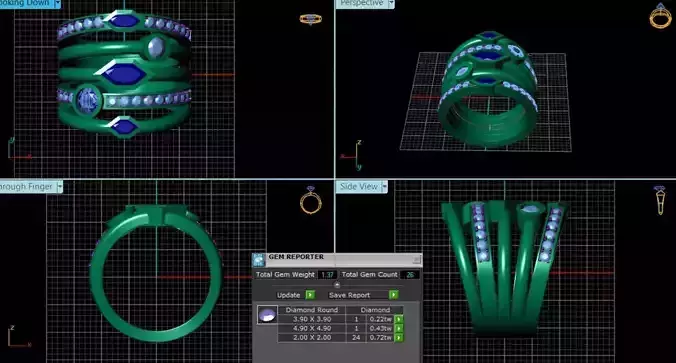Click the 3.90 X 3.90 size cell
This screenshot has height=363, width=676.
(312, 319)
